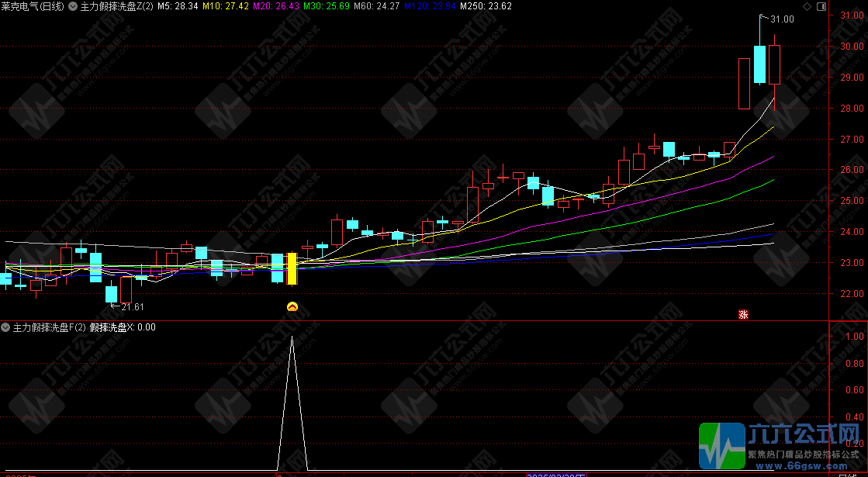Click the 21.61 low price marker
Screen dimensions: 868x477
[x=134, y=308]
